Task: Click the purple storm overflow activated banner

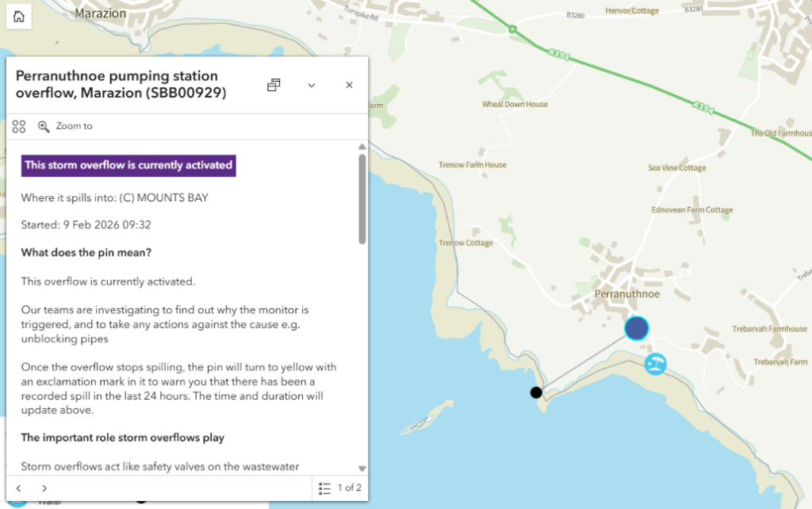Action: click(x=128, y=165)
